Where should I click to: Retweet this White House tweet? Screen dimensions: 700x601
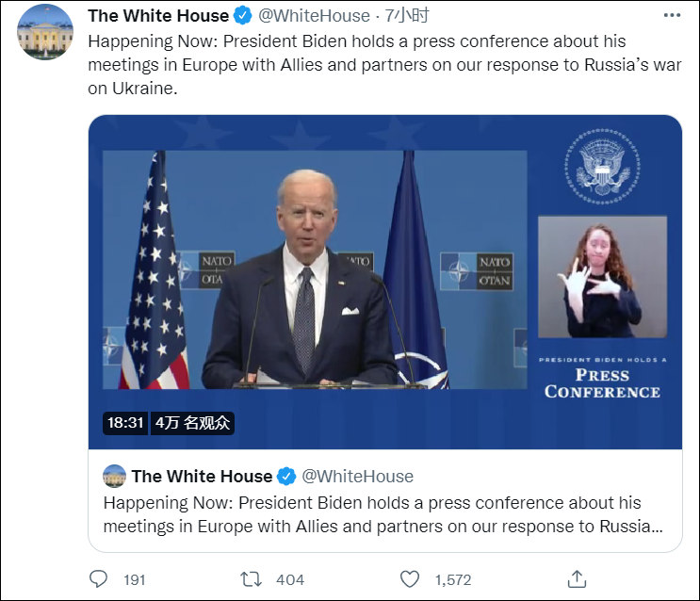(x=251, y=578)
